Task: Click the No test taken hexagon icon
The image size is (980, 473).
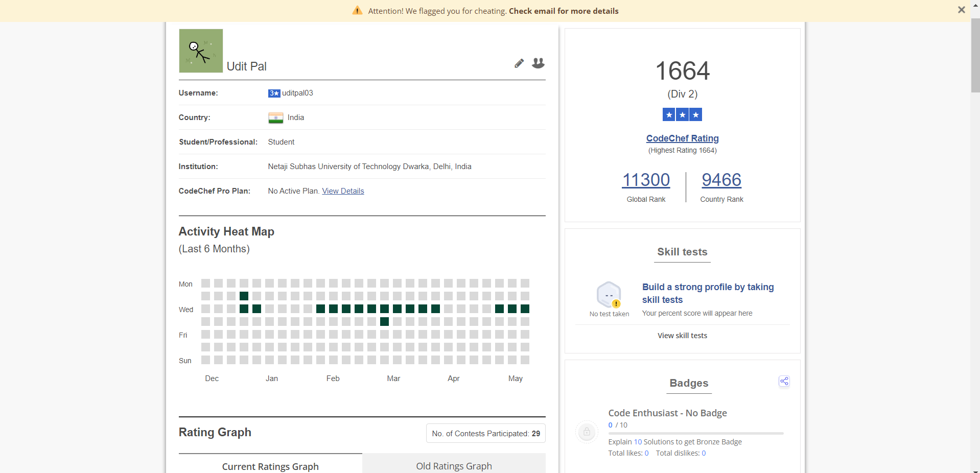Action: (x=609, y=295)
